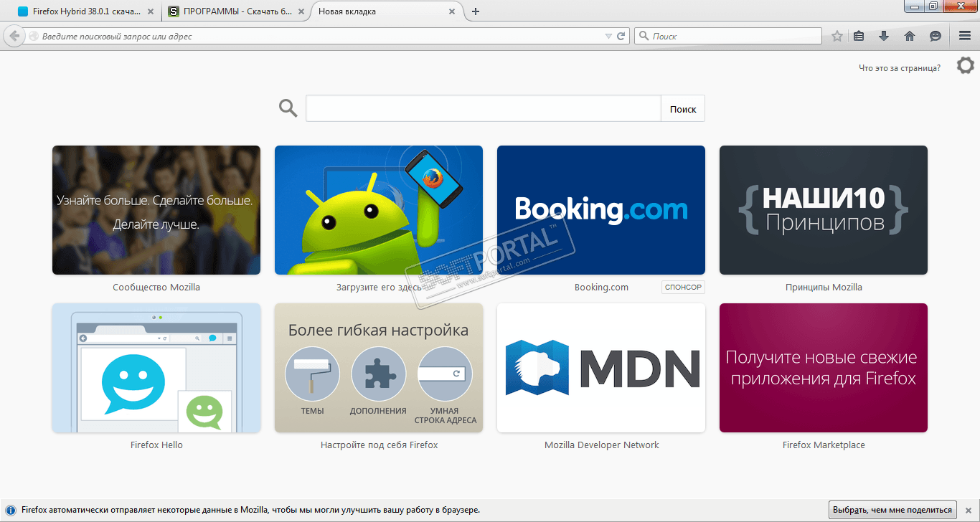The image size is (980, 522).
Task: Minimize the Firefox window
Action: pyautogui.click(x=913, y=6)
